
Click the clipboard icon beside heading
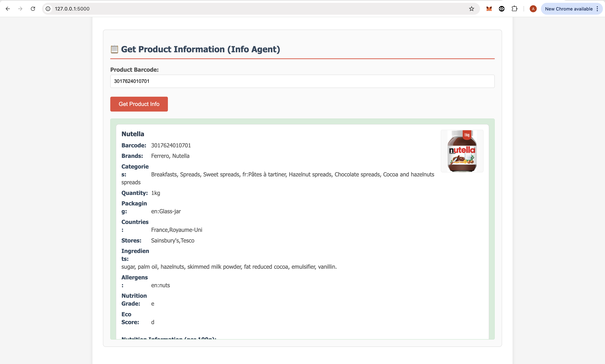point(114,49)
